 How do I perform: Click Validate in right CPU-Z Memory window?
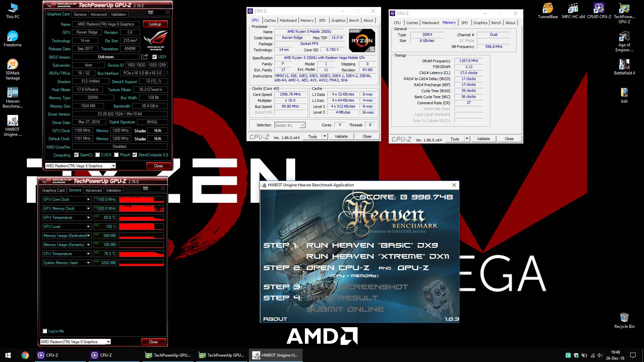coord(483,139)
